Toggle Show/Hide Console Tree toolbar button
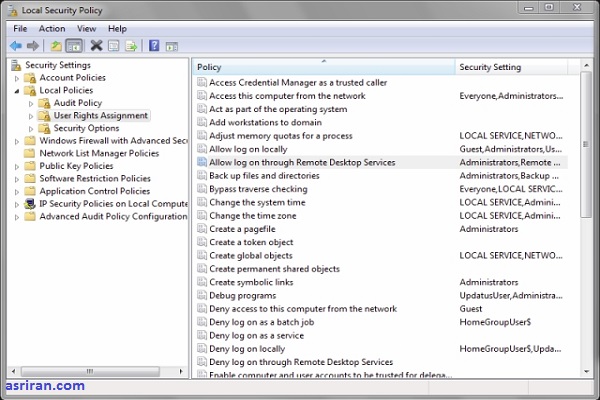The width and height of the screenshot is (600, 400). (x=74, y=46)
